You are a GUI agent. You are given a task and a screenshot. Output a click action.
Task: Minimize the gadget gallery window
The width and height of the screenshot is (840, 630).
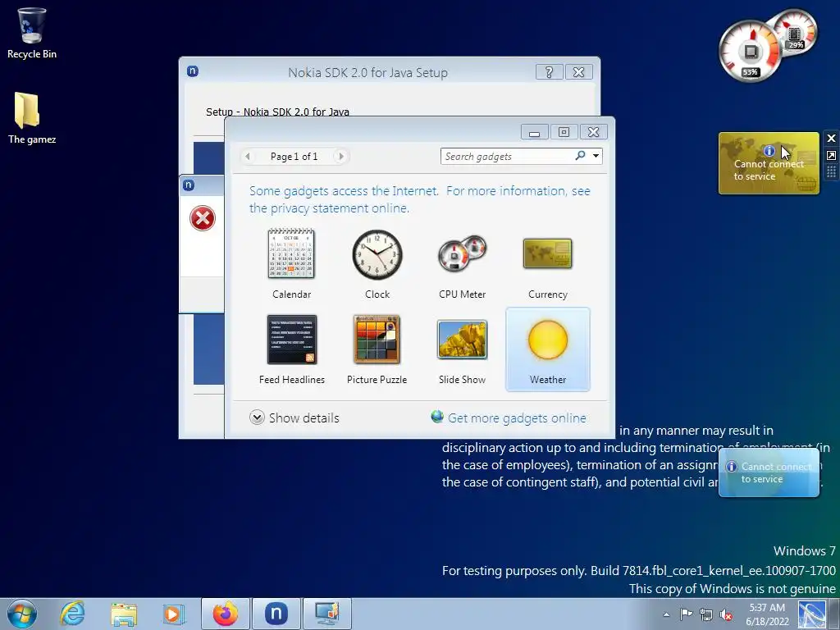point(534,132)
